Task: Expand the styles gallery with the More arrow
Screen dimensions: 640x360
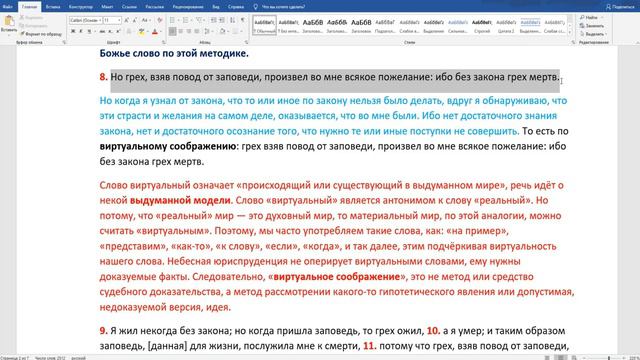Action: (x=570, y=32)
